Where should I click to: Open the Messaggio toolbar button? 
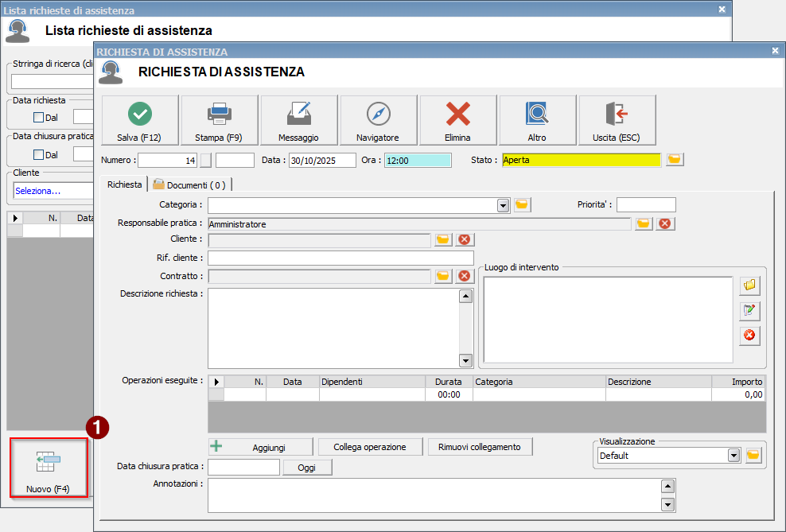[x=298, y=120]
